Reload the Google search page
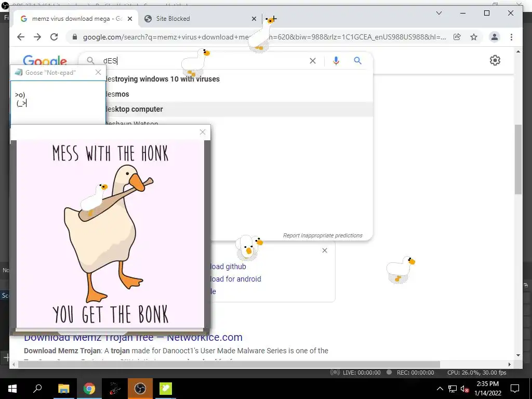Viewport: 532px width, 399px height. pos(54,37)
